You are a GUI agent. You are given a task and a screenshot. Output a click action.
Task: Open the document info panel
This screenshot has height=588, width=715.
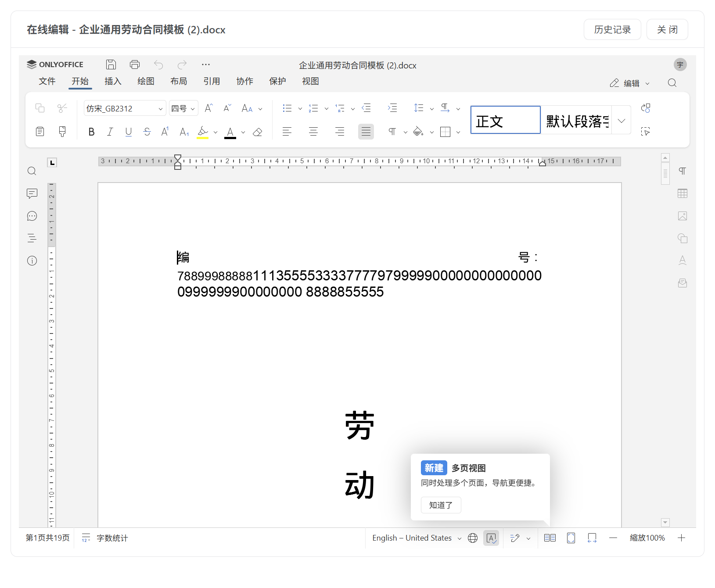click(x=32, y=261)
